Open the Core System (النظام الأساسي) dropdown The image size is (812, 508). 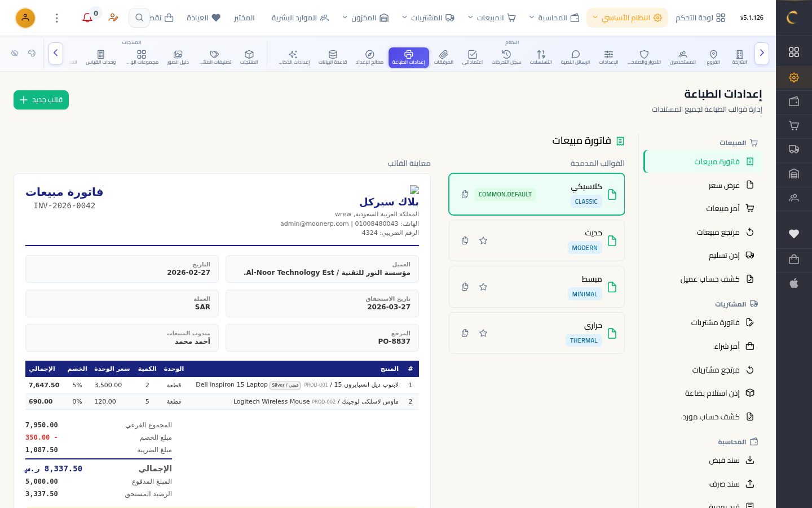point(627,18)
